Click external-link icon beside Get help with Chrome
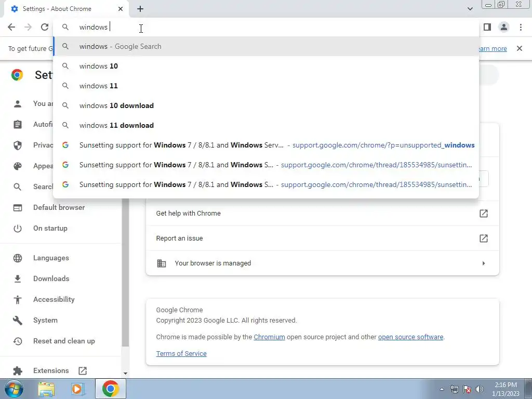Image resolution: width=532 pixels, height=399 pixels. [484, 214]
